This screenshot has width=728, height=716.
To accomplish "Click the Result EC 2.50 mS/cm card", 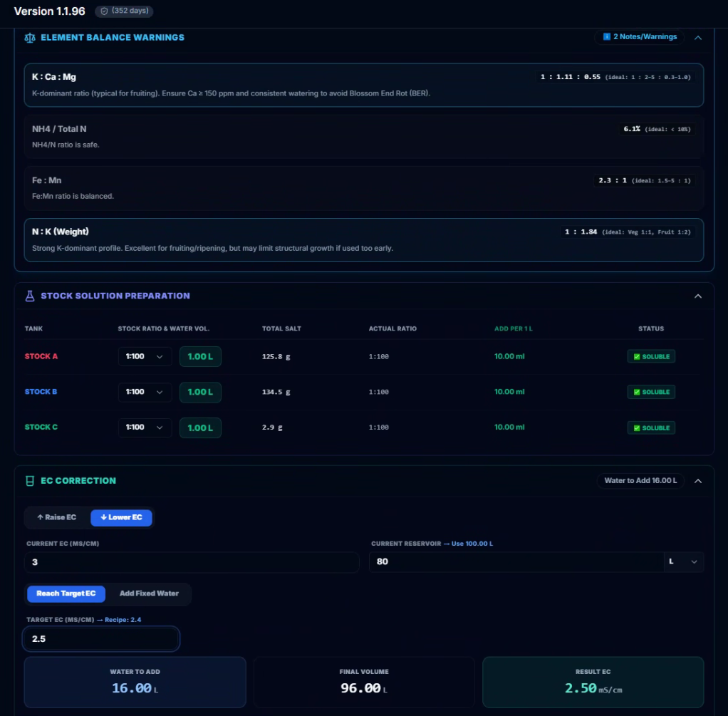I will [x=593, y=682].
